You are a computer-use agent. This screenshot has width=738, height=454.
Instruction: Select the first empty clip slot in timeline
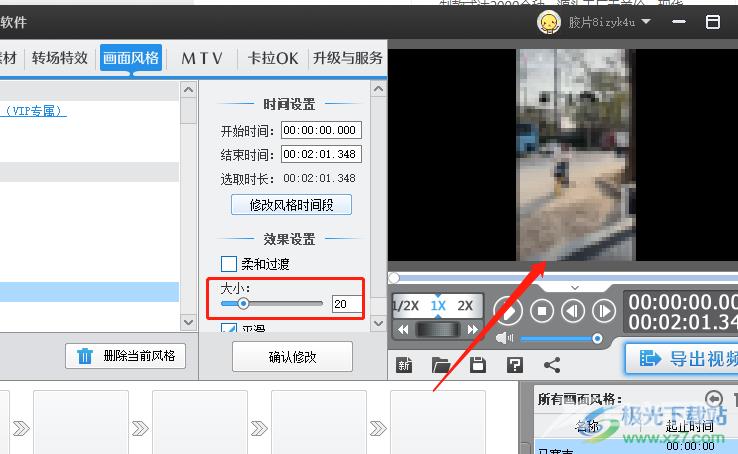[x=81, y=422]
